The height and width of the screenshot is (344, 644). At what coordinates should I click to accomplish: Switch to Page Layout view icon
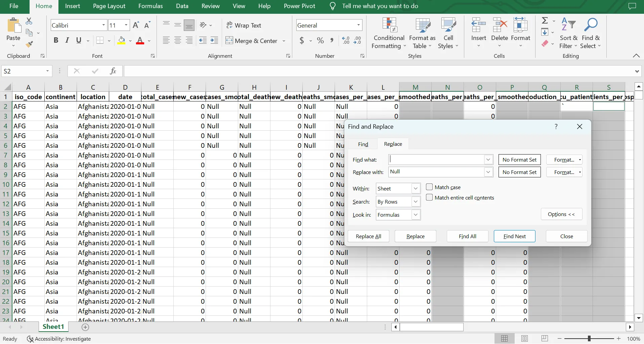tap(524, 339)
